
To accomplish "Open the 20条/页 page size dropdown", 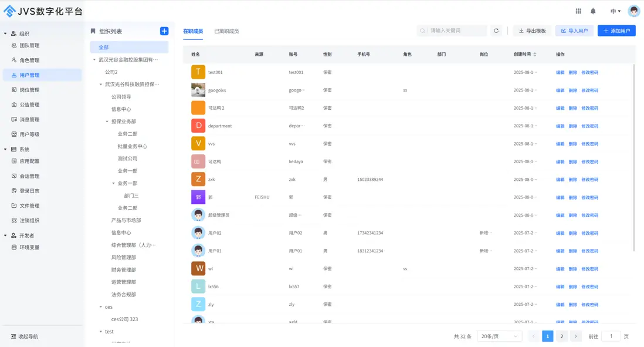I will click(x=500, y=336).
